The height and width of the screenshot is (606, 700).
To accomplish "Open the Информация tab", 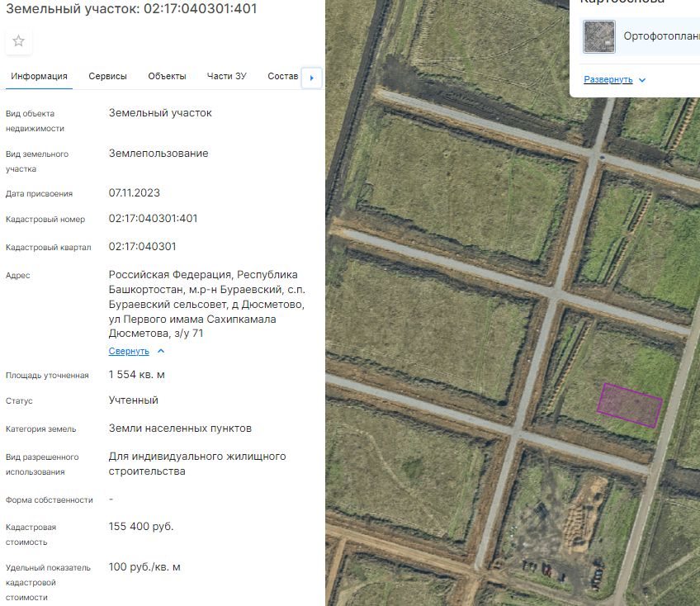I will coord(39,76).
